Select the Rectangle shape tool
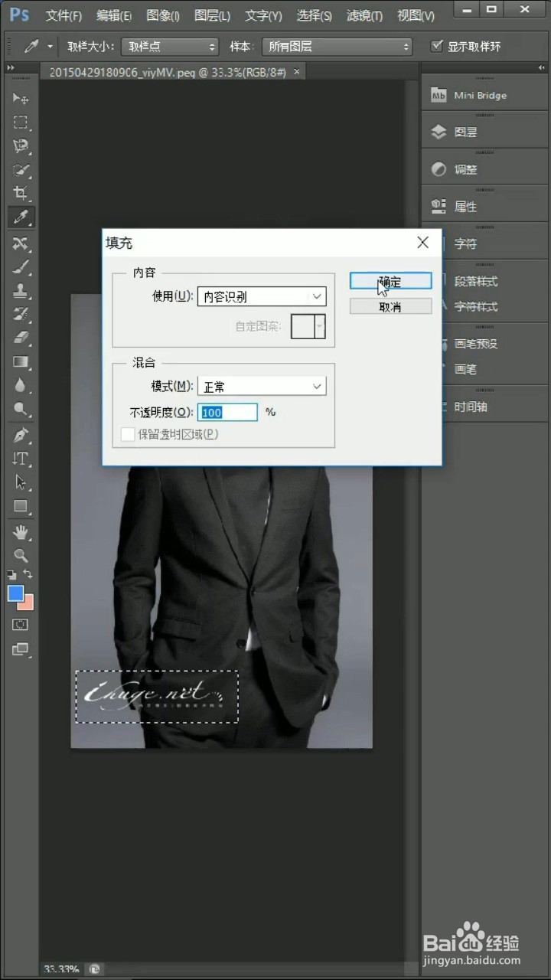 [21, 506]
